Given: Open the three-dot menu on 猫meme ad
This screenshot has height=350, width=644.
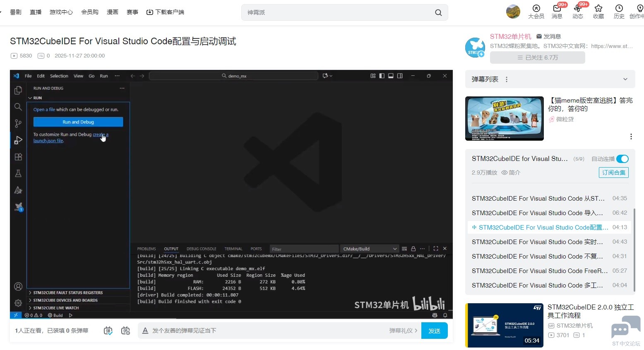Looking at the screenshot, I should 631,137.
